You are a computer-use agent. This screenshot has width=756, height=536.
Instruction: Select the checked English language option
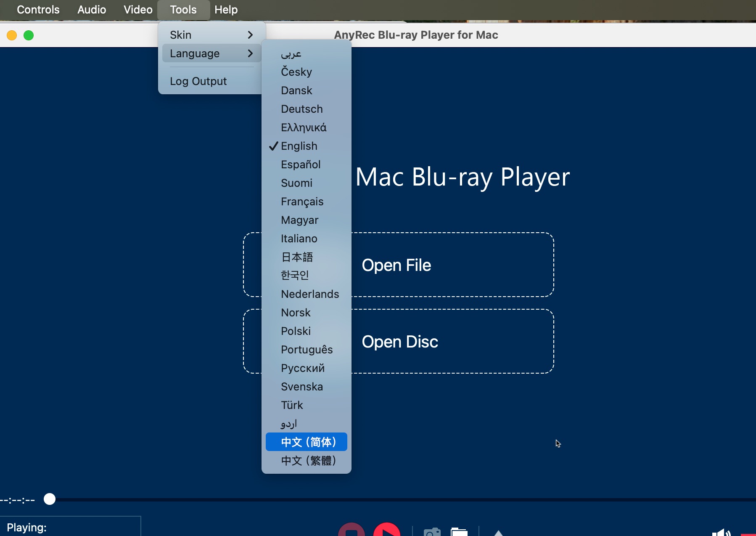click(x=299, y=146)
